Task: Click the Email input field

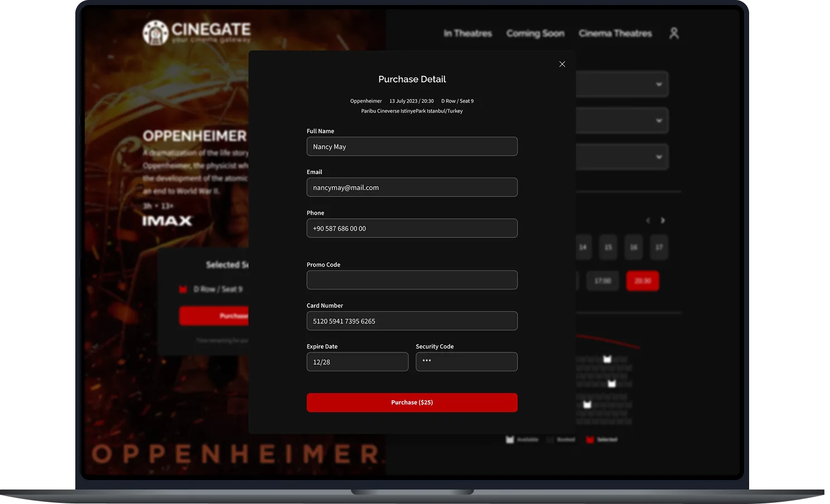Action: coord(412,187)
